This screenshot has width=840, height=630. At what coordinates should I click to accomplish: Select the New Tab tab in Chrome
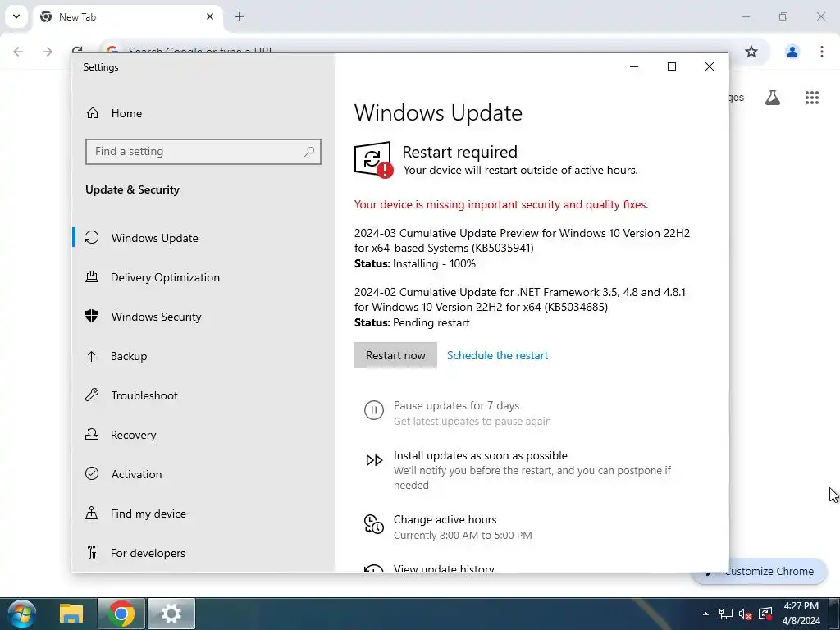128,17
